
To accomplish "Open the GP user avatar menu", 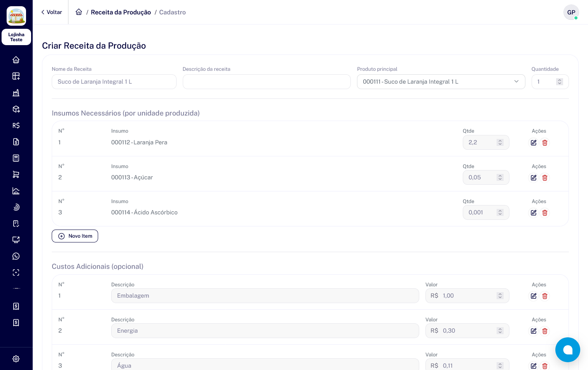I will [x=571, y=12].
